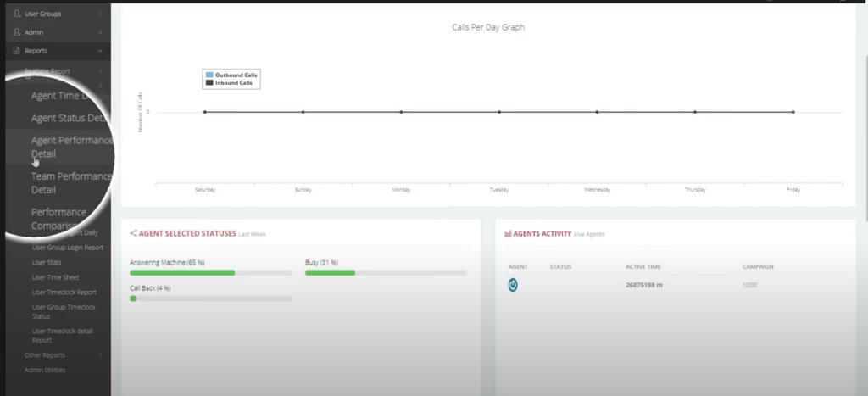868x396 pixels.
Task: Click the bar chart icon beside Agents Activity
Action: point(508,234)
